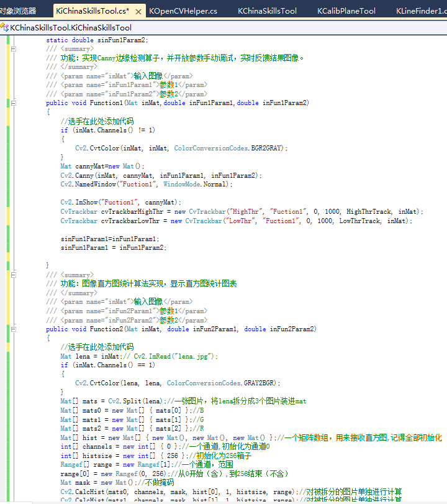Open the KCalibPlaneTool tab
447x504 pixels.
tap(346, 11)
